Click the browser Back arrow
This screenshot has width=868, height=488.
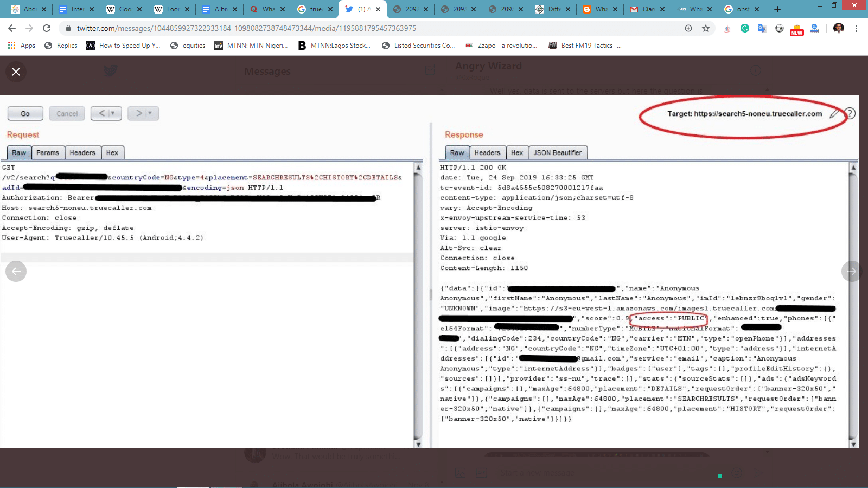[x=12, y=28]
